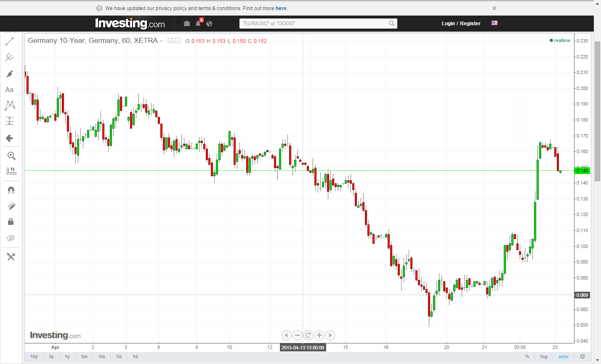Toggle percentage scale button
Viewport: 601px width, 364px height.
(x=527, y=356)
